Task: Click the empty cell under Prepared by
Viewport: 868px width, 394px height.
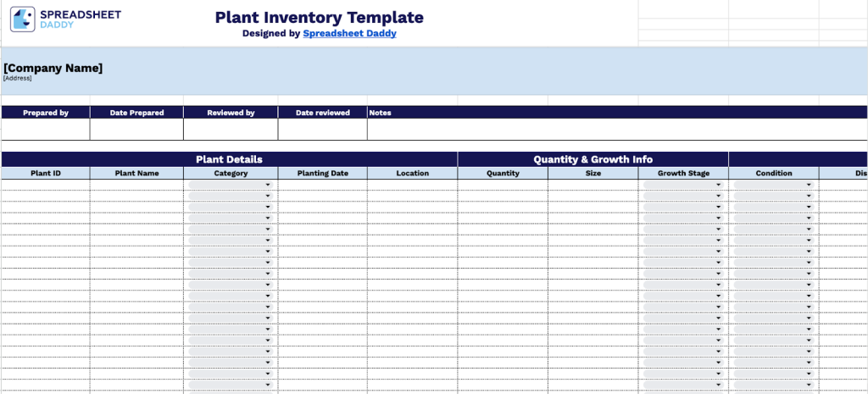Action: click(46, 129)
